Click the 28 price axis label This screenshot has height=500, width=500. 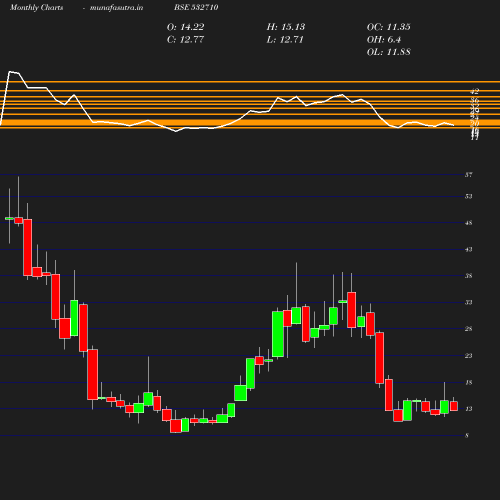[x=469, y=329]
